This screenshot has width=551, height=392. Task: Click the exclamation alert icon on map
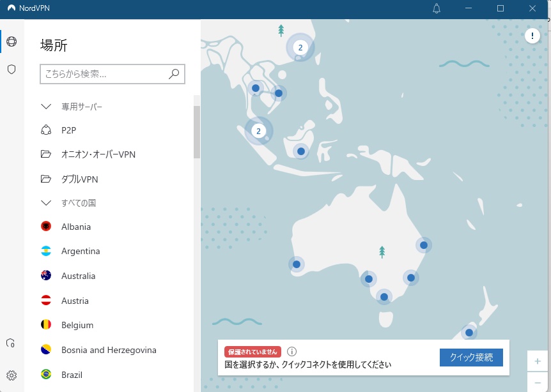pyautogui.click(x=532, y=36)
